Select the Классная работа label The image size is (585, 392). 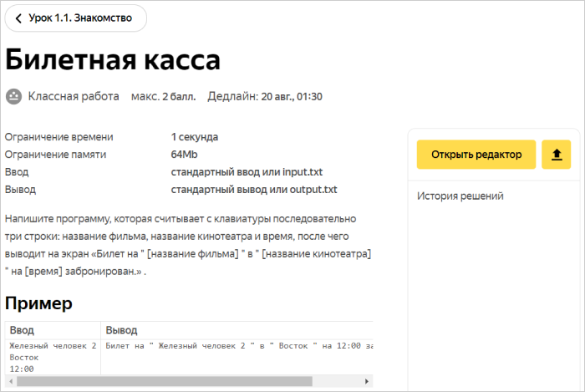click(74, 96)
